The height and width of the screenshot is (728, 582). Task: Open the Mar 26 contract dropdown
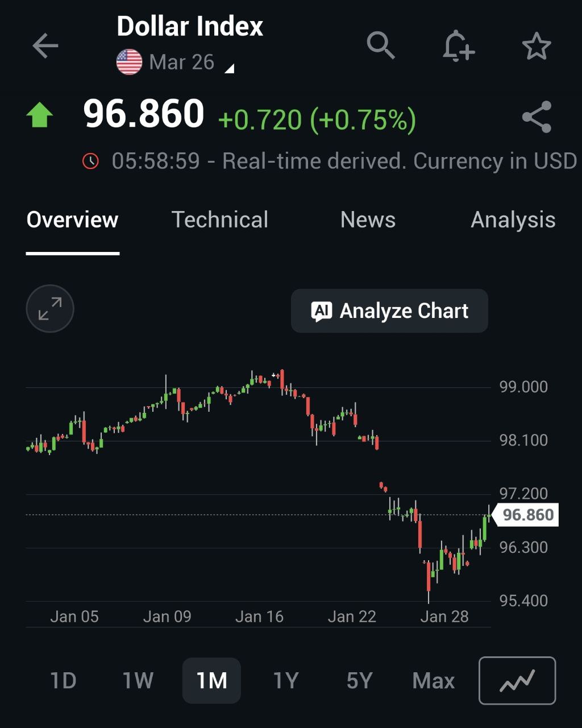(x=181, y=62)
